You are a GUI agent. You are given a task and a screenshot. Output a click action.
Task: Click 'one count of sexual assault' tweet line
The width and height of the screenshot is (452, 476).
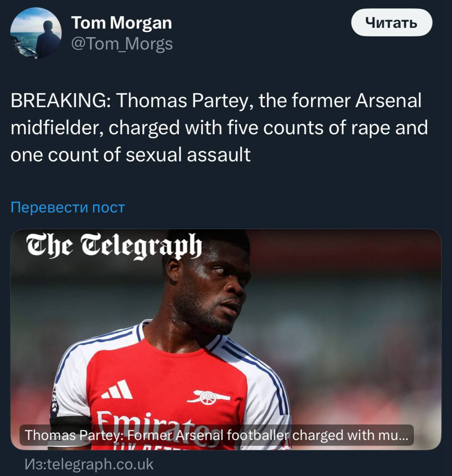click(131, 155)
